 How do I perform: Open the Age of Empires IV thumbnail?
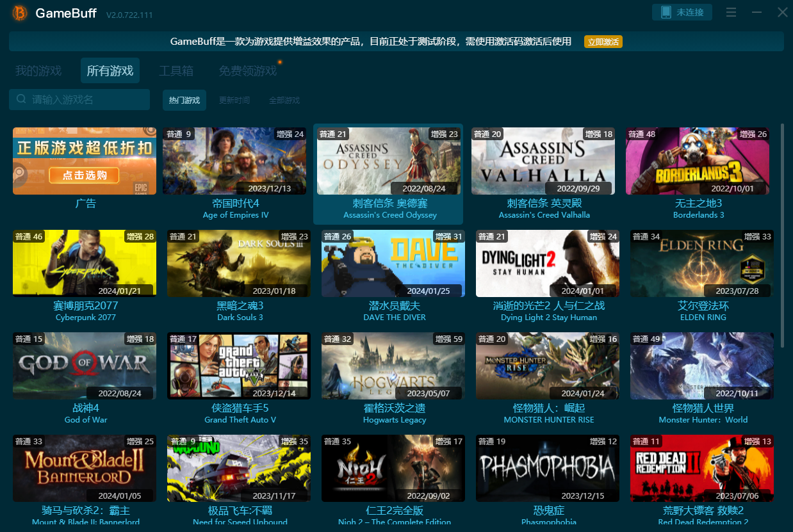point(234,161)
